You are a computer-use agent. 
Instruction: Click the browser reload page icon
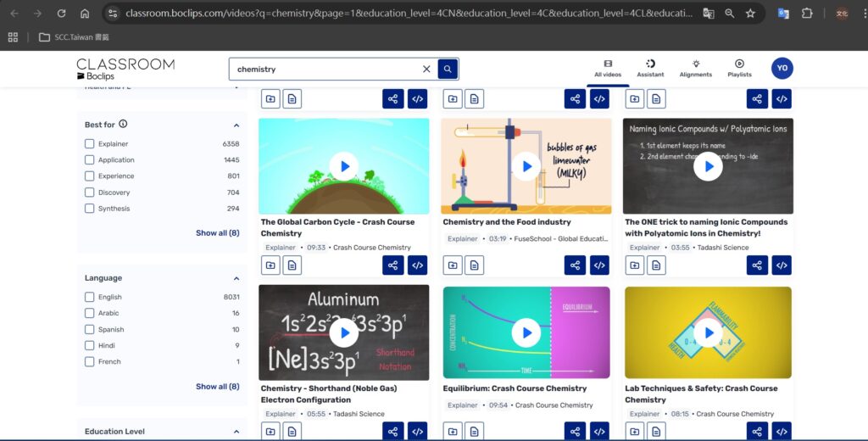click(61, 14)
